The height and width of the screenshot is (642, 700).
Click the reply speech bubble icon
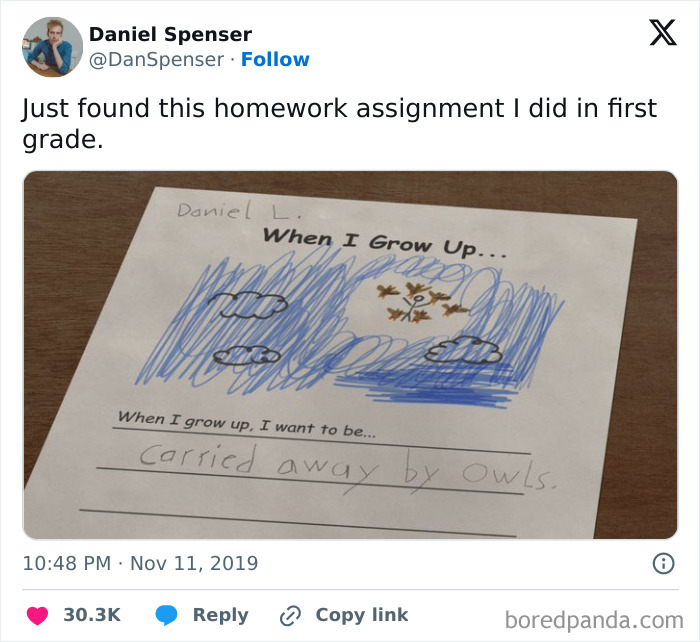point(166,615)
